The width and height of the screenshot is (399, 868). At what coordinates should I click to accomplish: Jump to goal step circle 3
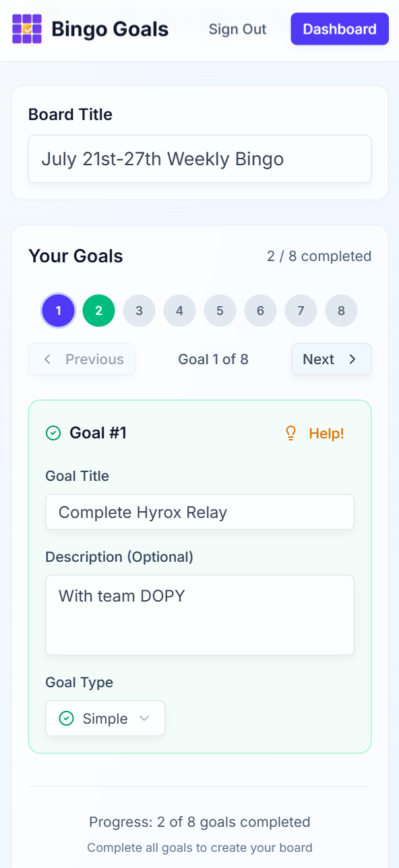(140, 311)
